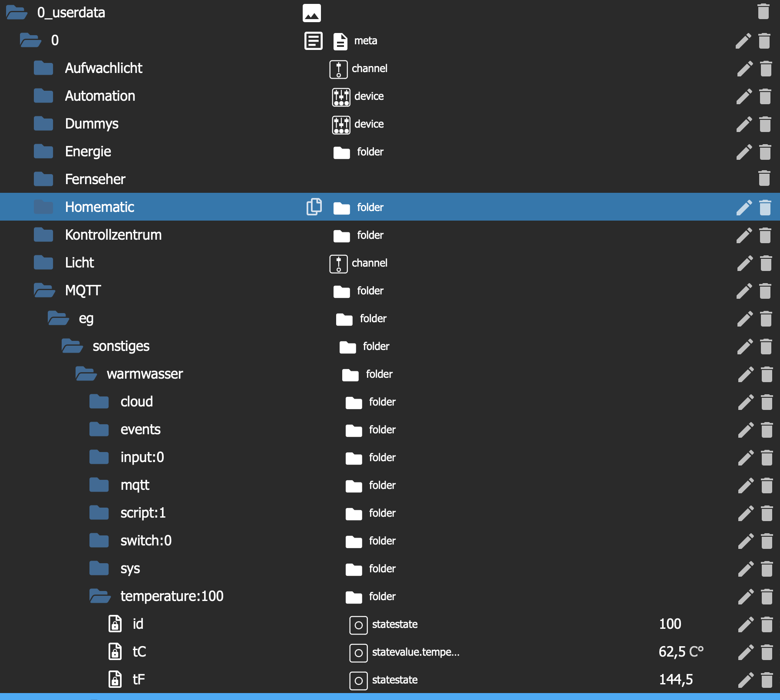Collapse the MQTT folder
This screenshot has width=780, height=700.
[x=44, y=291]
